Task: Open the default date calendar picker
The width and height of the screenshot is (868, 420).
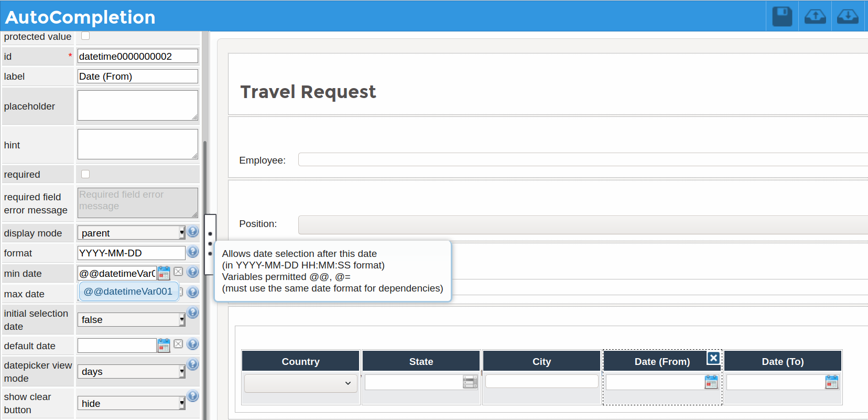Action: coord(164,345)
